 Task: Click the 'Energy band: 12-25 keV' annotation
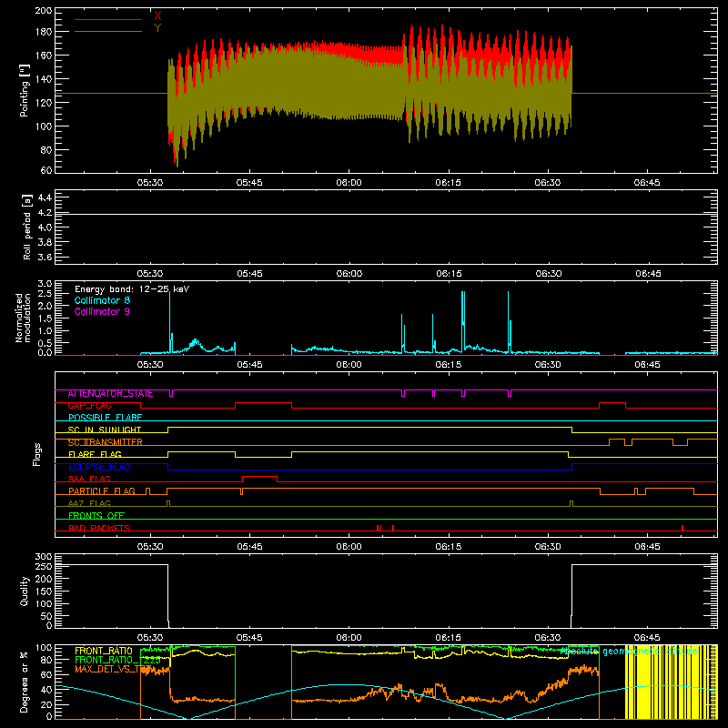[x=132, y=289]
